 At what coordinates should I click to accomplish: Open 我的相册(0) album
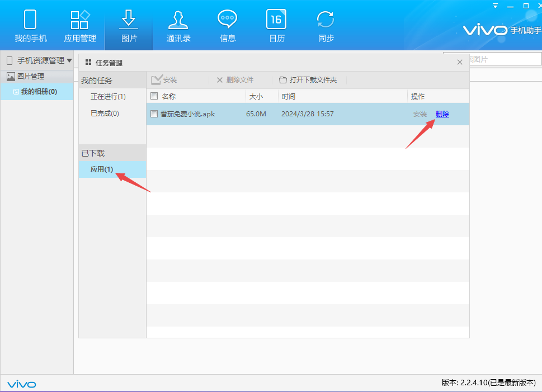37,92
